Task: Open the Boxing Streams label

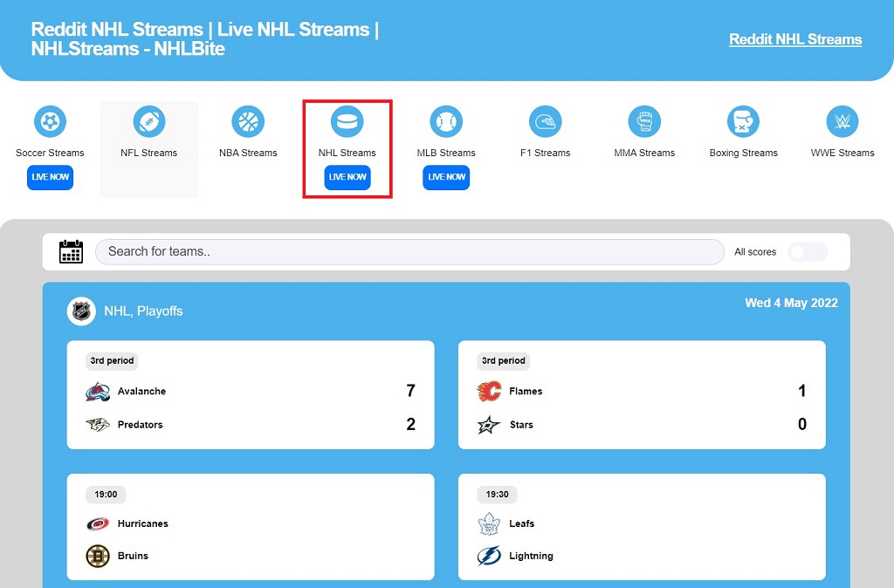Action: coord(744,153)
